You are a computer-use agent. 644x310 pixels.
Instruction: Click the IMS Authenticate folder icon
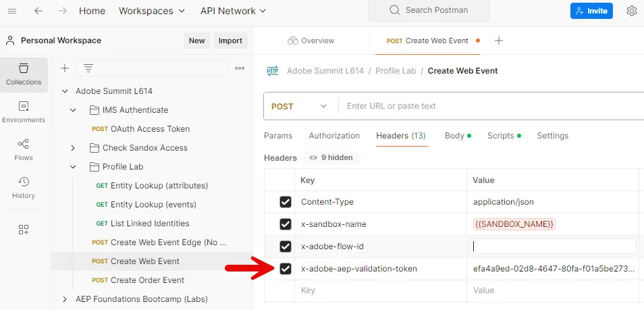(95, 110)
